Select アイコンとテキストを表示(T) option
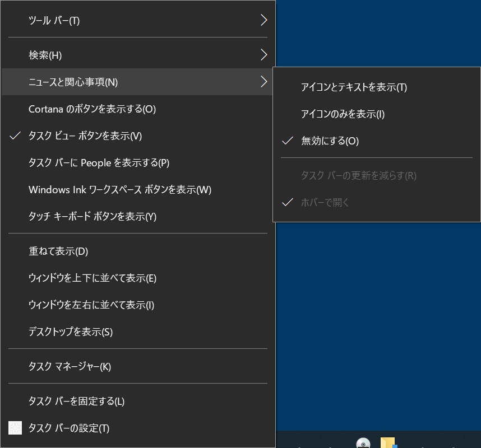481x448 pixels. pyautogui.click(x=377, y=87)
